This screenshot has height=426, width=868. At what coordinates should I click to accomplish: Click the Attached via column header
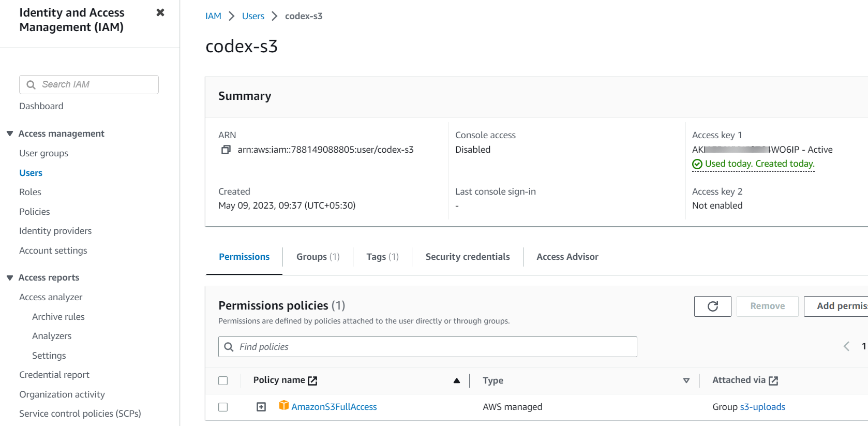coord(739,380)
